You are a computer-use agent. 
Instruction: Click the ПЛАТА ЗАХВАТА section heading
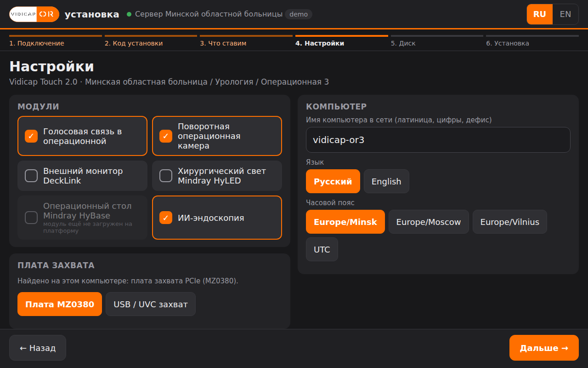[56, 265]
